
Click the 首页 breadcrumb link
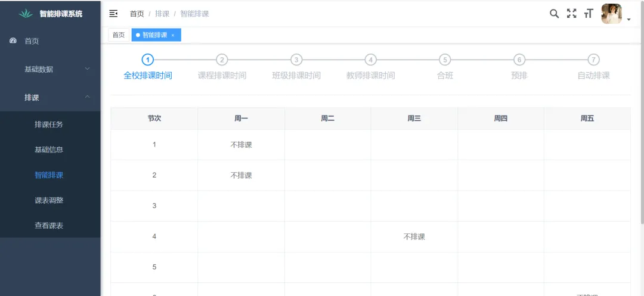(x=137, y=14)
